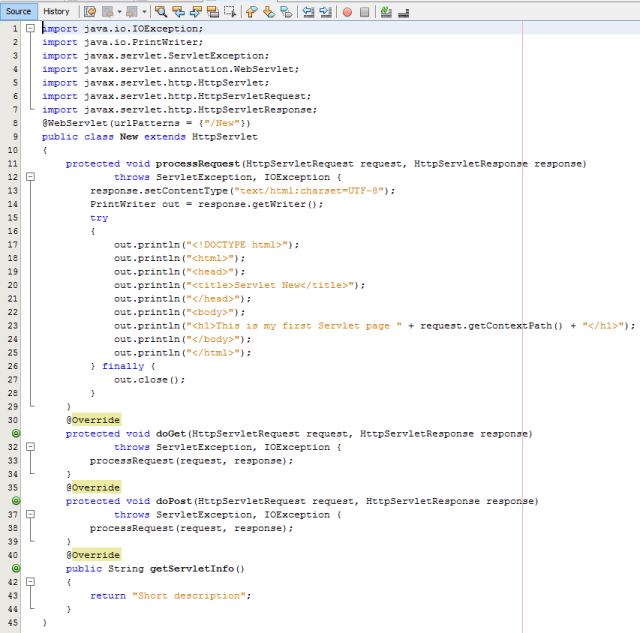Click the Find Selection magnifier icon
640x633 pixels.
tap(160, 11)
